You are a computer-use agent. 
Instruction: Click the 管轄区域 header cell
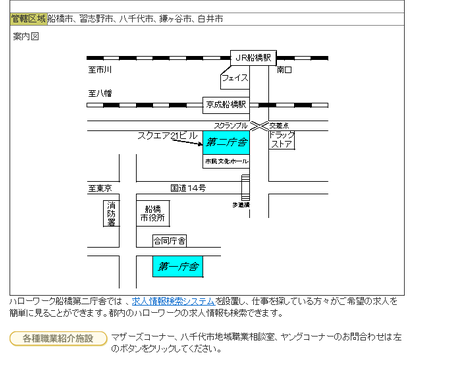(x=28, y=19)
